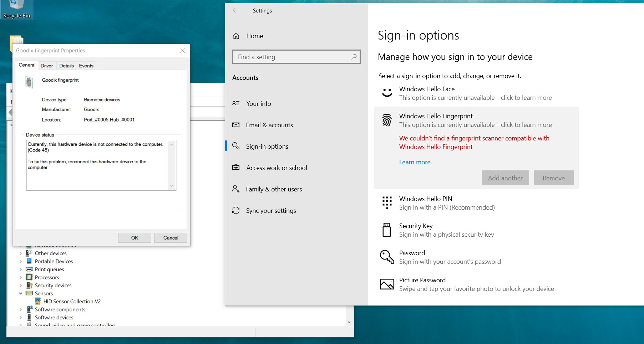644x344 pixels.
Task: Click Cancel in Goodix fingerprint Properties
Action: (x=171, y=238)
